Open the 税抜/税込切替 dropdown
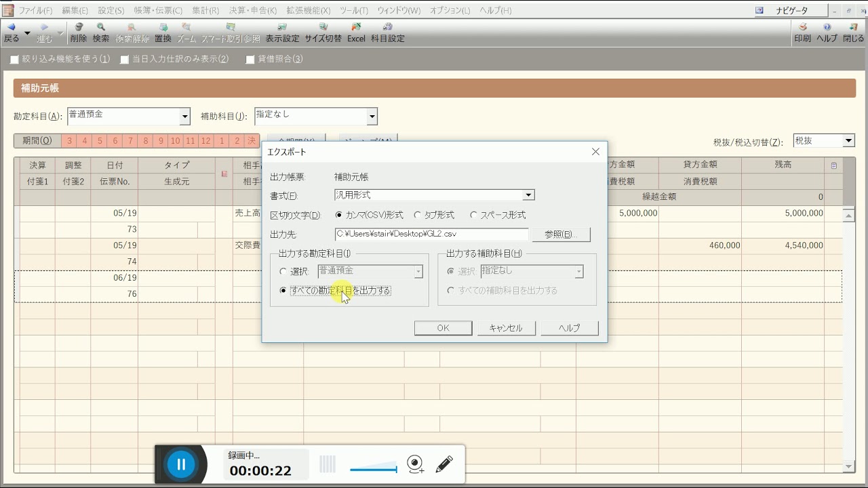This screenshot has height=488, width=868. pyautogui.click(x=848, y=141)
